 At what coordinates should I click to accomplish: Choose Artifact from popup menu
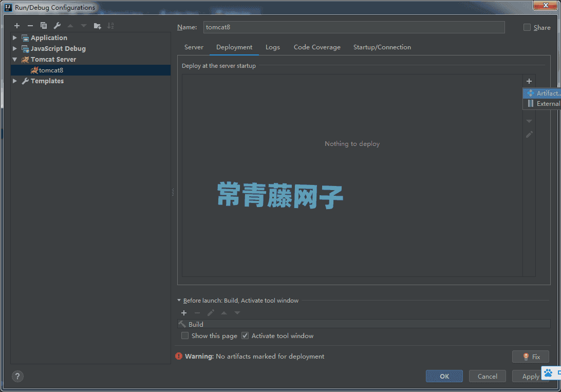click(x=542, y=94)
